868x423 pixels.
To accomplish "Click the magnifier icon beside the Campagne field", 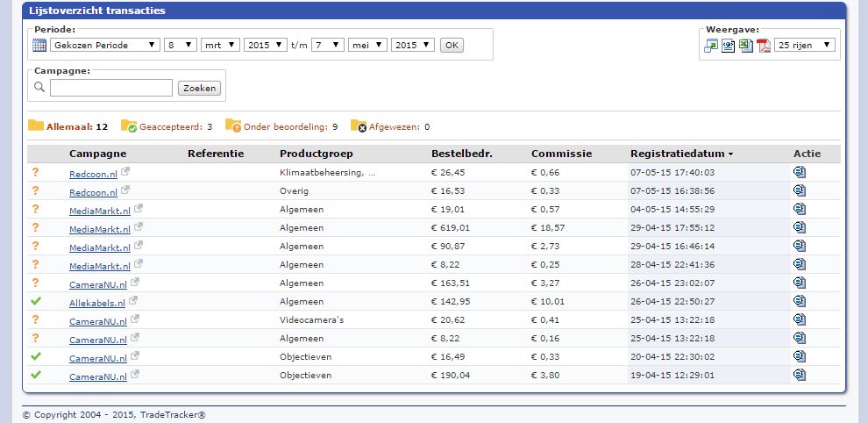I will click(39, 87).
